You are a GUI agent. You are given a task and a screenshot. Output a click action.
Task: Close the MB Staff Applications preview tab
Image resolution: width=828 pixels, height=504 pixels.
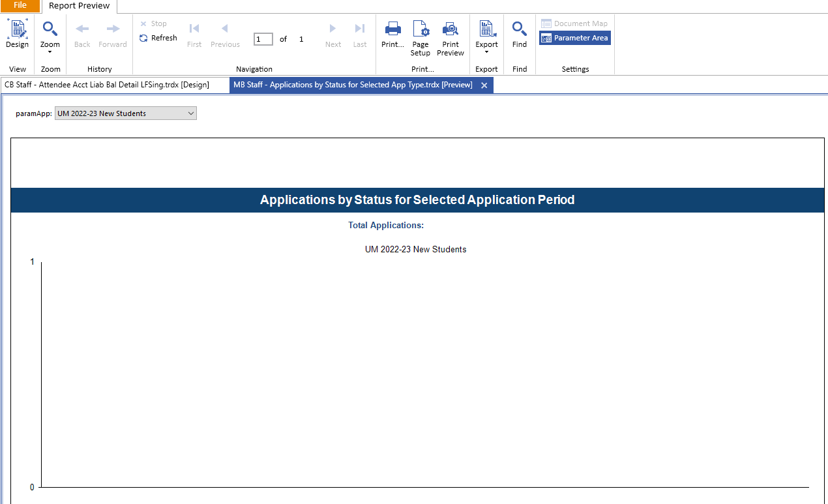point(484,85)
